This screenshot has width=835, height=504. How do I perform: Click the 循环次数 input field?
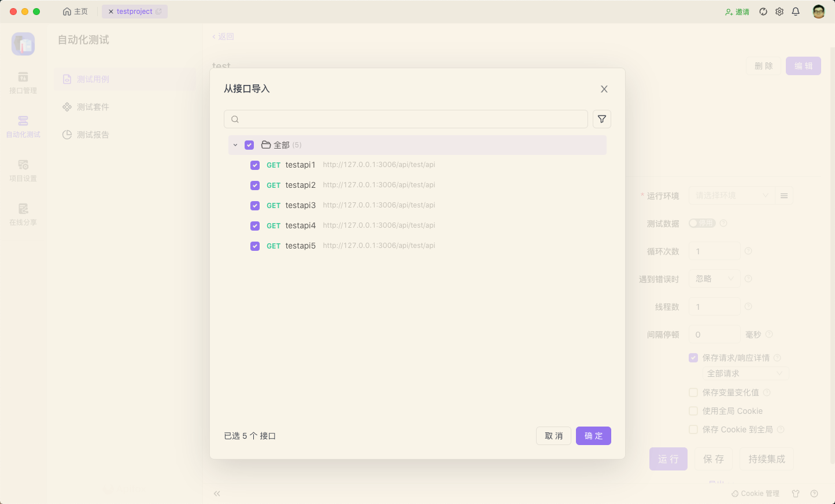click(715, 251)
